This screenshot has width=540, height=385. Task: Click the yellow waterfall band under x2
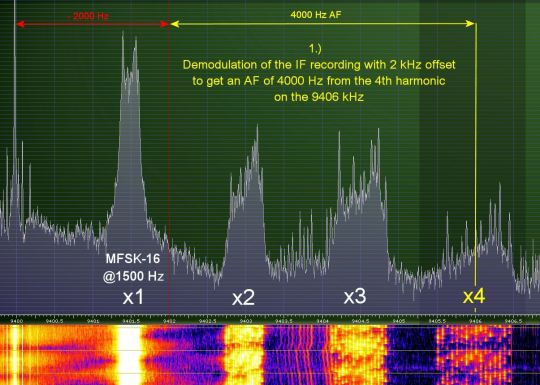[244, 355]
